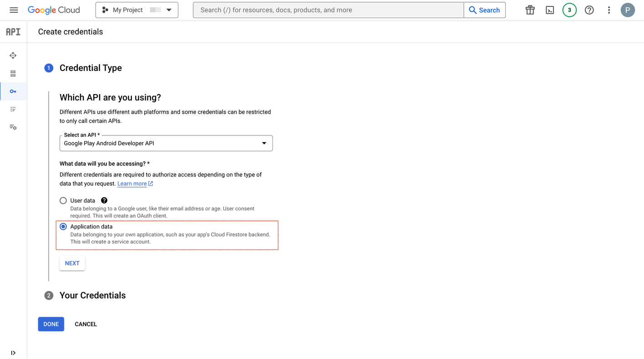Select the User data radio button
This screenshot has height=359, width=644.
[63, 200]
